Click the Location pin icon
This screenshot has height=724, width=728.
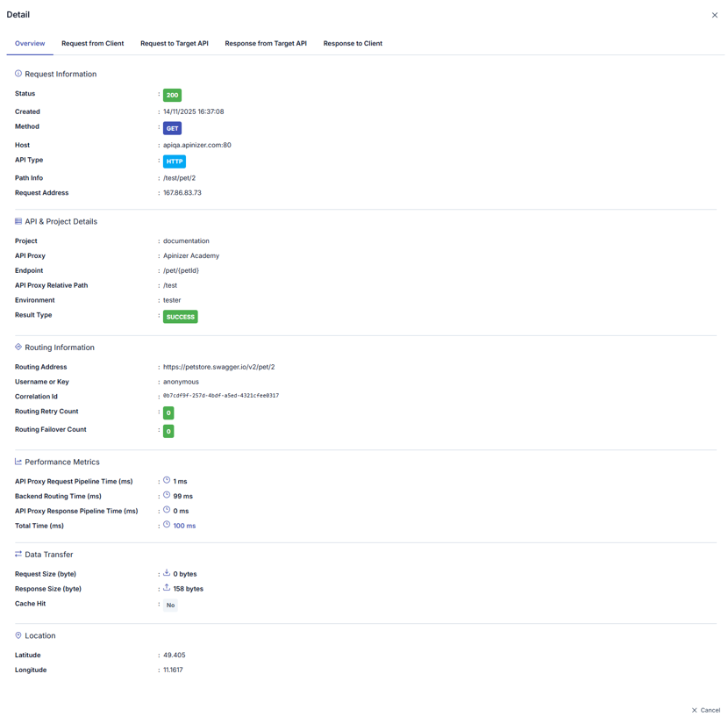pyautogui.click(x=18, y=635)
